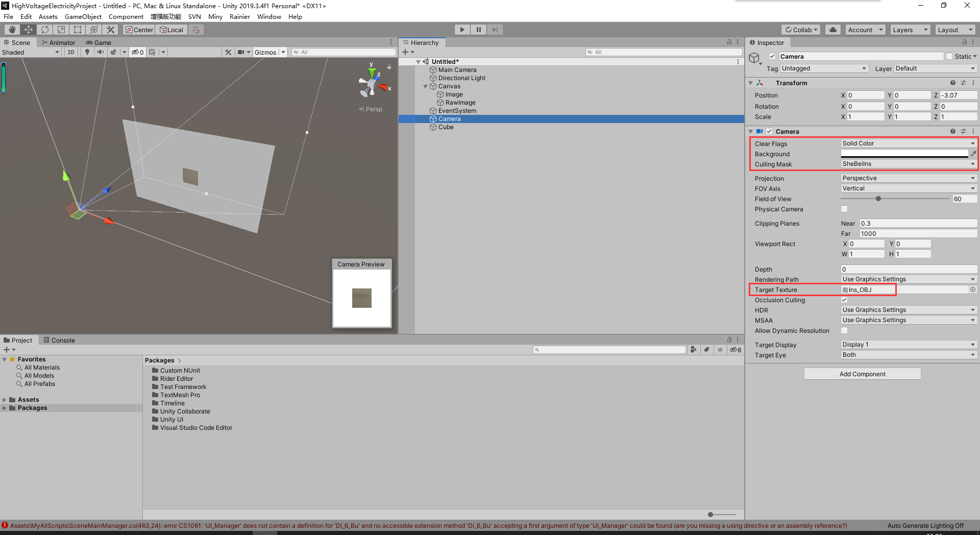Select the Rect Transform tool
This screenshot has width=980, height=535.
tap(78, 29)
